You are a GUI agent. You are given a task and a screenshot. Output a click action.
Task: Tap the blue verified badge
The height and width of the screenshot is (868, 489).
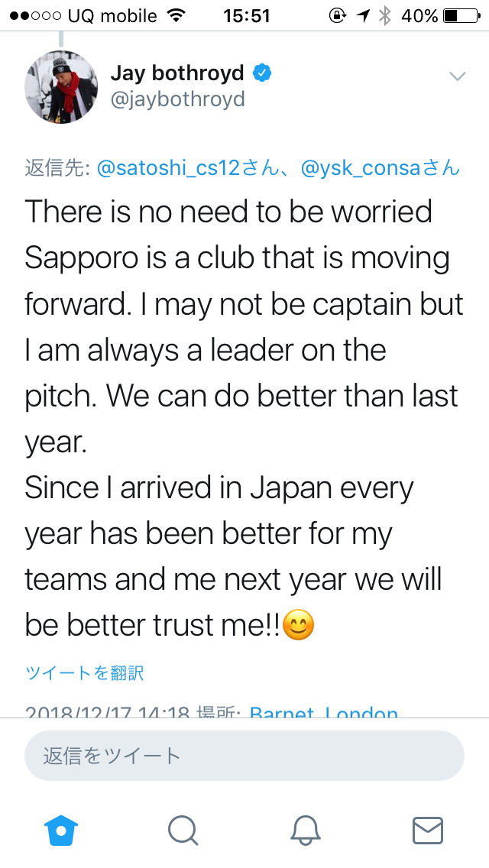pos(262,73)
